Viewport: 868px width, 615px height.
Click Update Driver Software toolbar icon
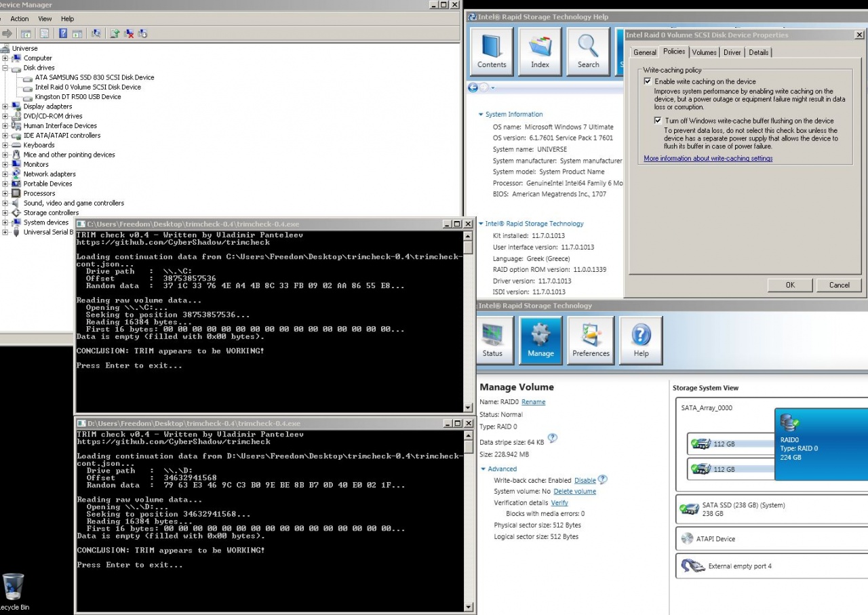click(115, 33)
